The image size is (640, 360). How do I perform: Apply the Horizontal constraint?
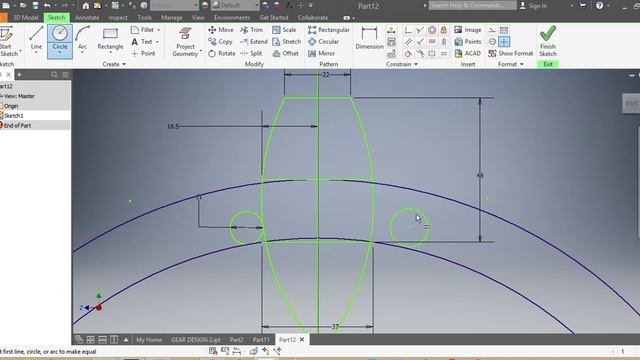click(x=432, y=42)
